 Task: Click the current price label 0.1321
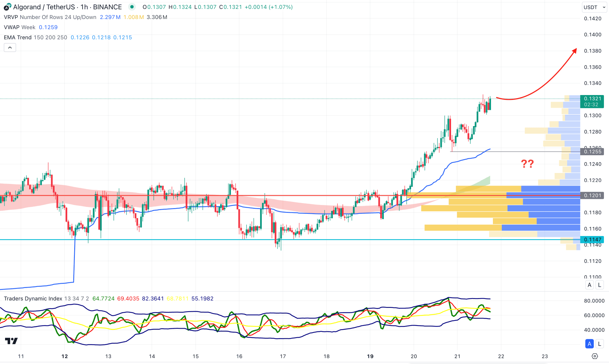tap(592, 101)
